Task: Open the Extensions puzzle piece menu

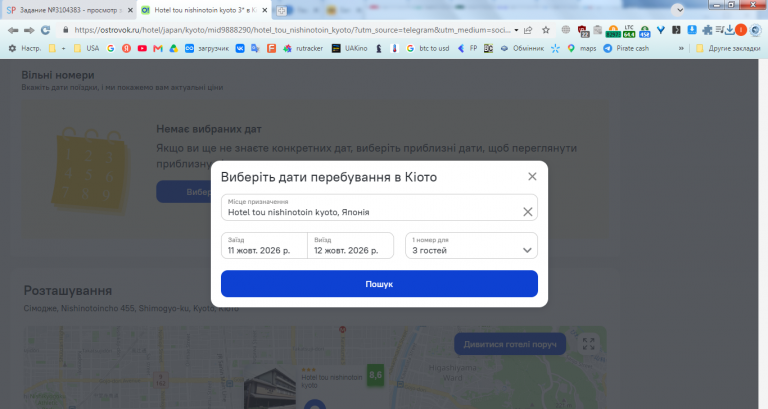Action: click(707, 30)
